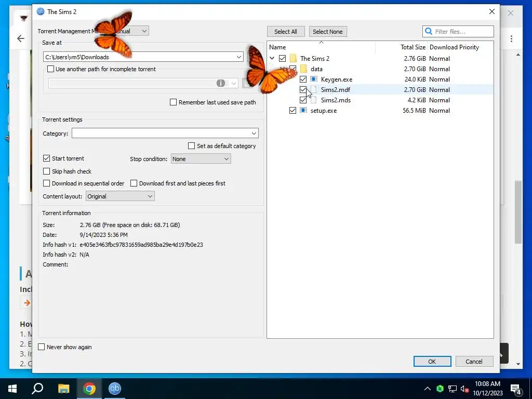Open taskbar search magnifier
Screen dimensions: 532x399
37,389
